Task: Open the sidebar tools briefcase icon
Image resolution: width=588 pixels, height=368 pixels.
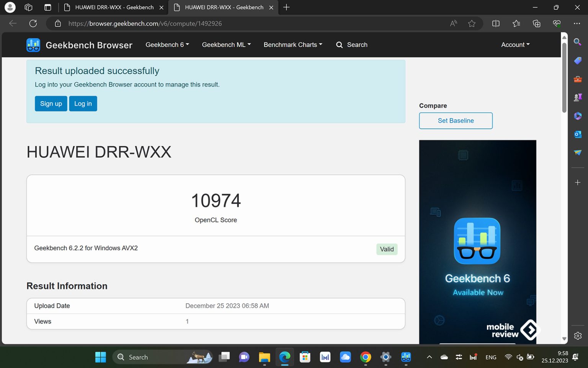Action: point(578,79)
